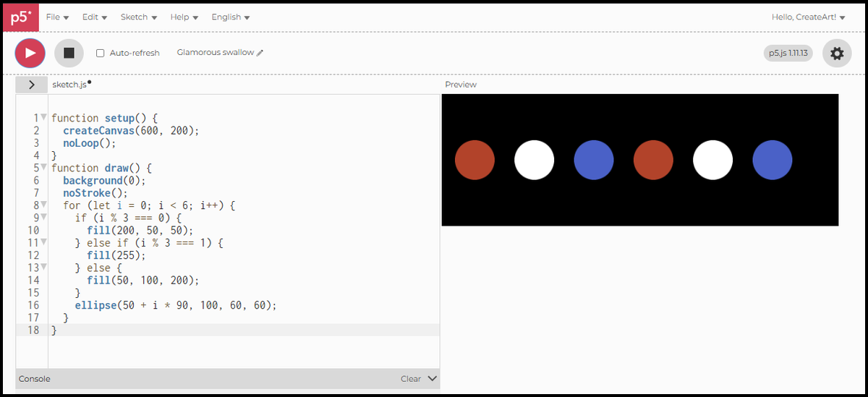Collapse the console with the down chevron
868x397 pixels.
pyautogui.click(x=433, y=378)
